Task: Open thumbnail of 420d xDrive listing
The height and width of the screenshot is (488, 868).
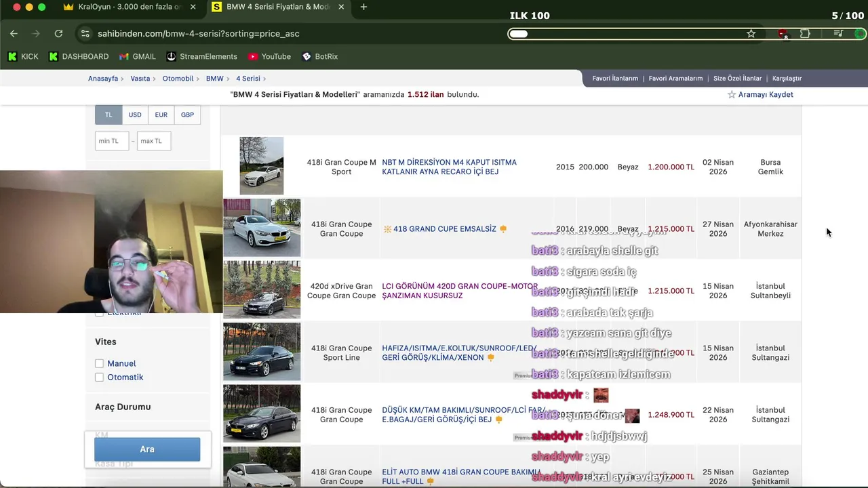Action: click(262, 289)
